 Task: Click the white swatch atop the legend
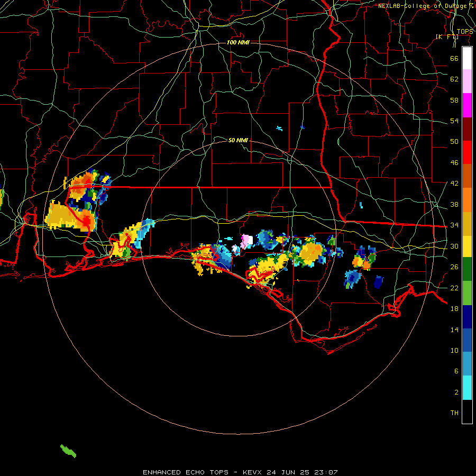(467, 58)
